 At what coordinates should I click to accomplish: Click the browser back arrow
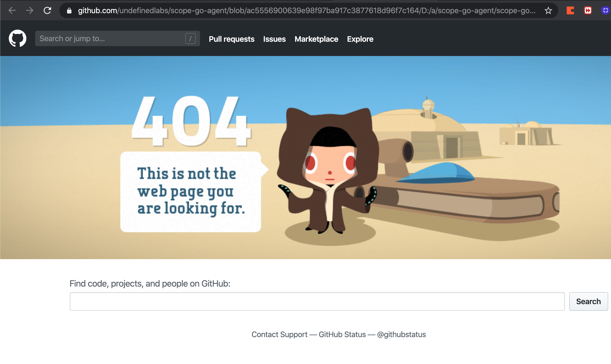[12, 10]
